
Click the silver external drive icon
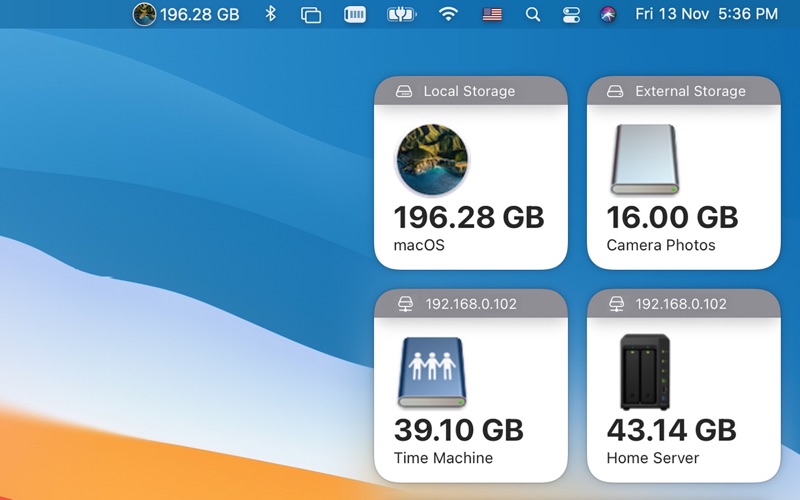click(x=645, y=160)
